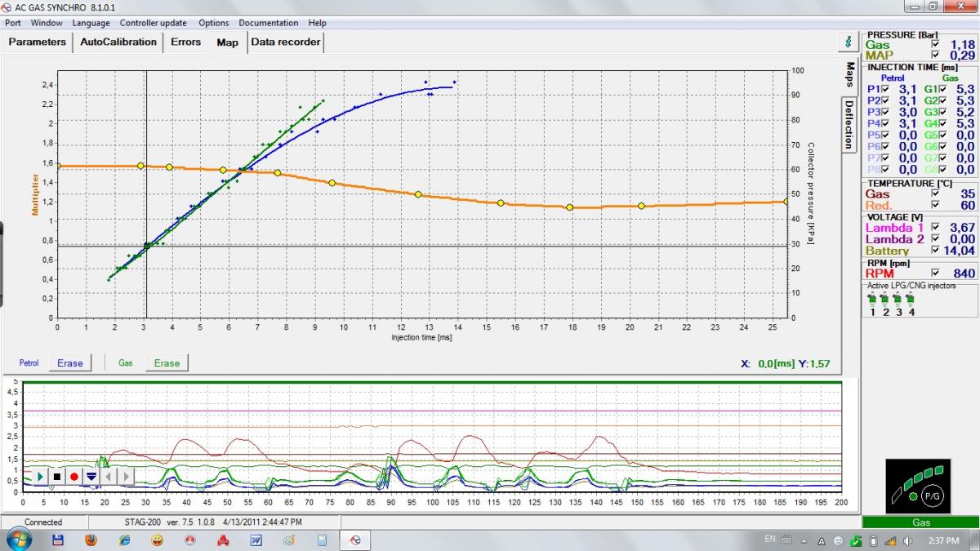Toggle the MAP pressure checkbox
The width and height of the screenshot is (980, 551).
tap(935, 56)
